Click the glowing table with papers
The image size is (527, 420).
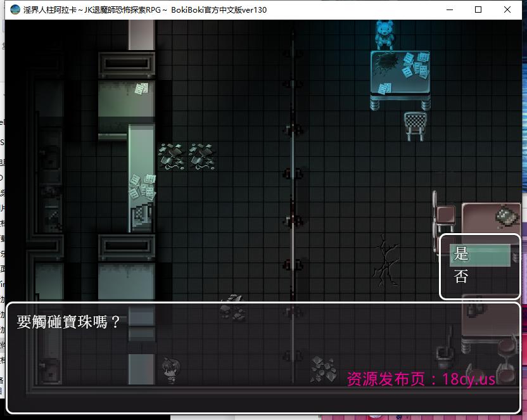pos(400,79)
